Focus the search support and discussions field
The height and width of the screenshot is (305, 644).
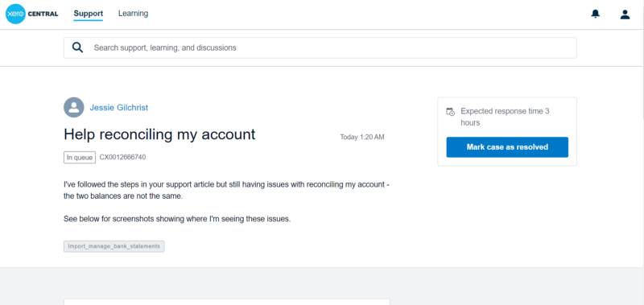320,47
